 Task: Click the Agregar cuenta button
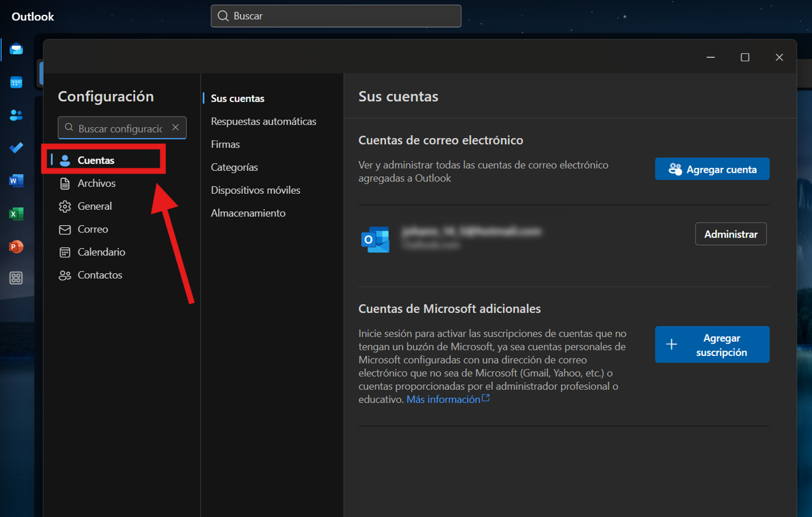pyautogui.click(x=712, y=170)
